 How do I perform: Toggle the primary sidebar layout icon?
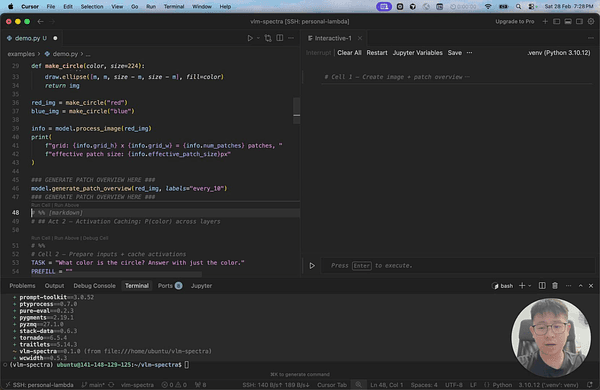click(x=556, y=21)
